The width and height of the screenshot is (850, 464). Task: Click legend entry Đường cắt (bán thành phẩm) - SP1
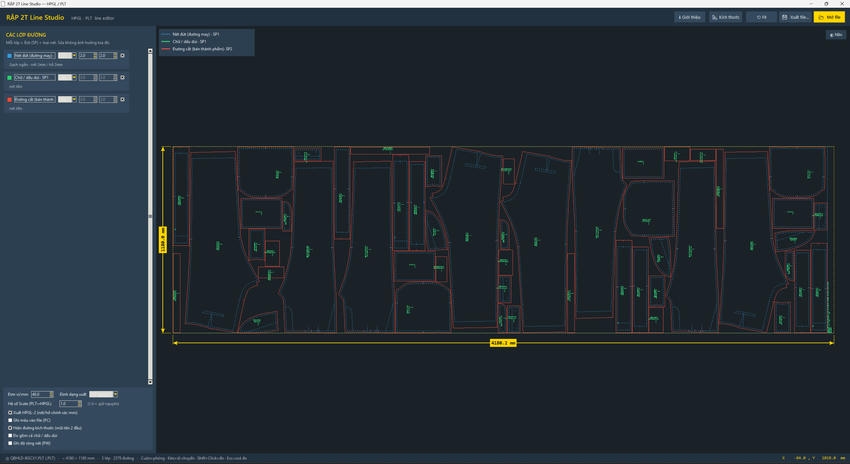tap(202, 49)
